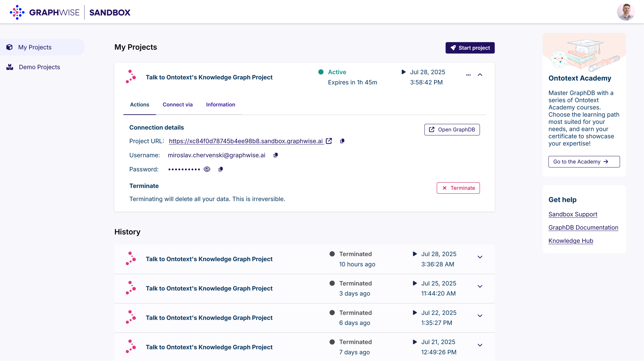The width and height of the screenshot is (644, 361).
Task: Switch to the Information tab
Action: [221, 104]
